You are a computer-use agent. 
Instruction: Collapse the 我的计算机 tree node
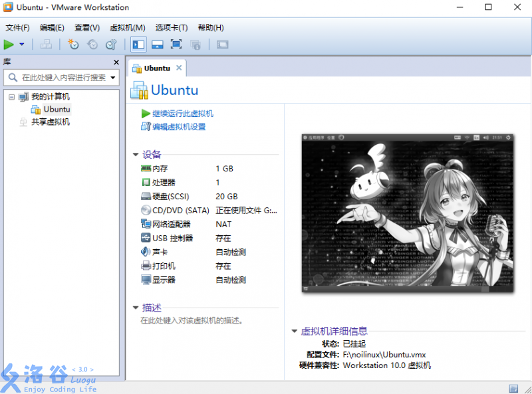[11, 97]
